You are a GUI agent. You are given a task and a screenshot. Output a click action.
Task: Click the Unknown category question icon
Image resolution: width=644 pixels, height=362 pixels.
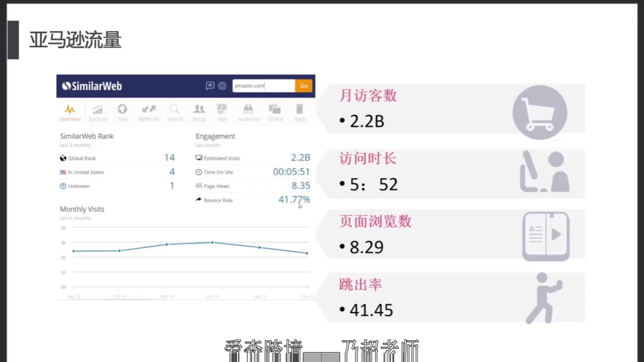63,186
